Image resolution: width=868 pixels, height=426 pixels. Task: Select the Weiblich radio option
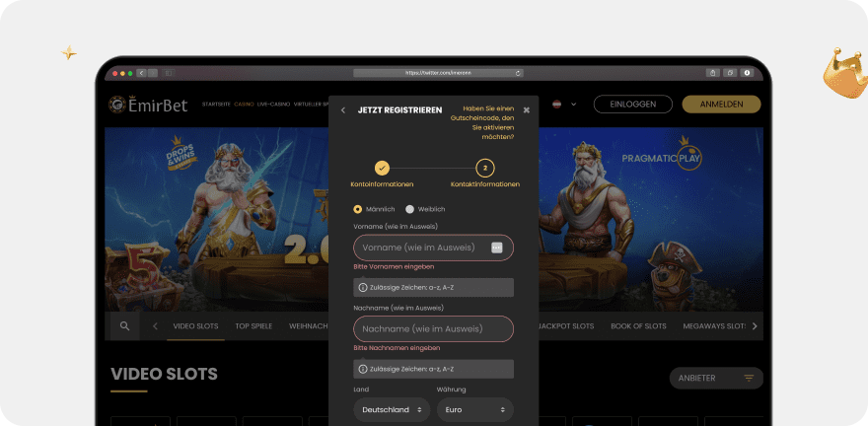409,209
